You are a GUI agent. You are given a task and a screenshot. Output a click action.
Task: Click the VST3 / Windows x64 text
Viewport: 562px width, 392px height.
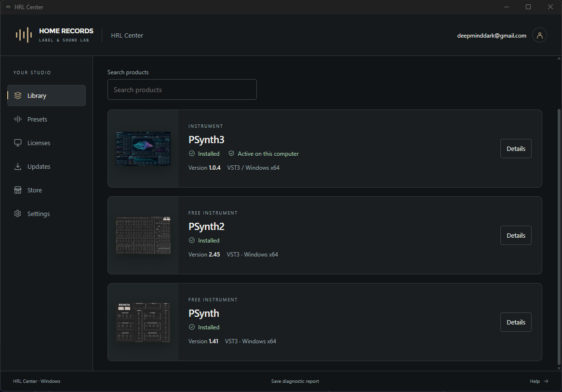coord(254,167)
